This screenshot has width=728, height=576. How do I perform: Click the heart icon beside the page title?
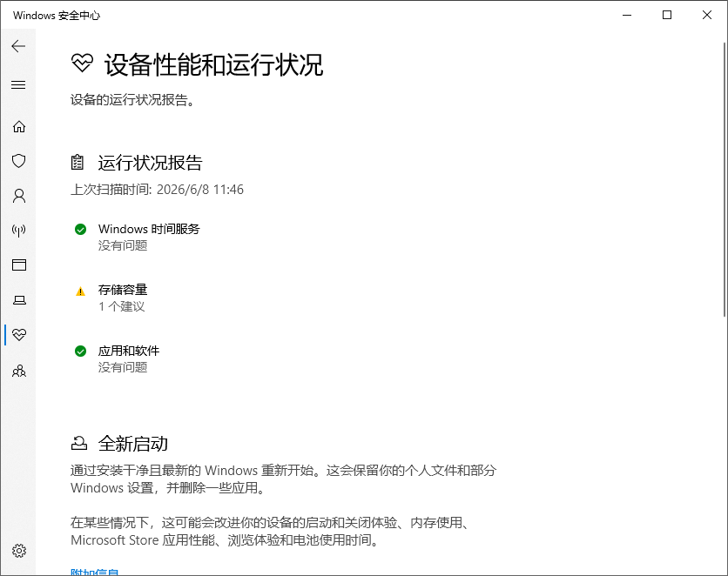82,63
